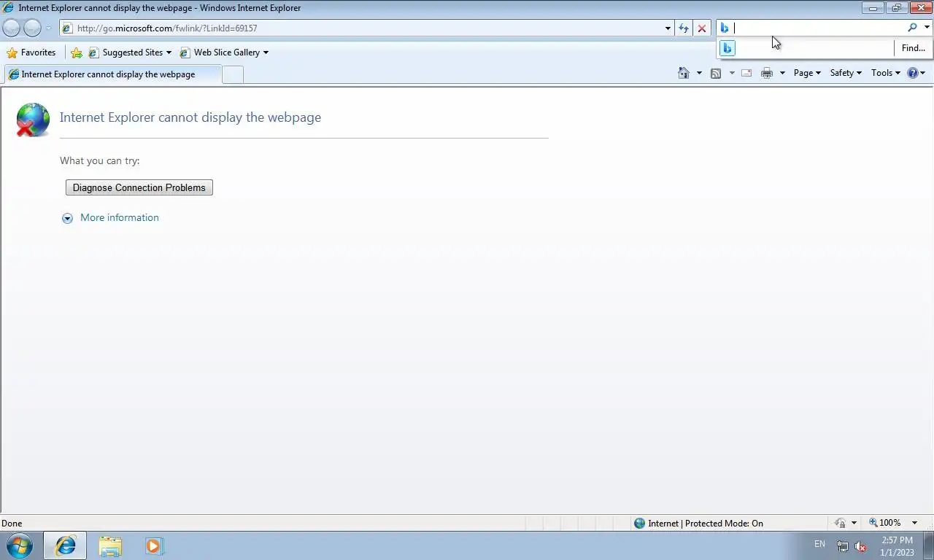The height and width of the screenshot is (560, 934).
Task: Click the 'Done' status bar text
Action: 12,523
